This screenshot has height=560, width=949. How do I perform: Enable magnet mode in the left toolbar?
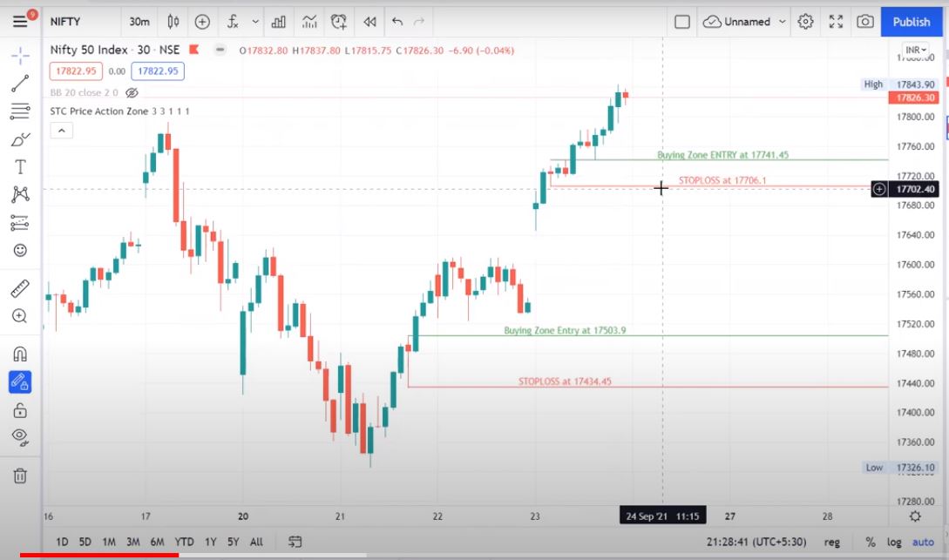pyautogui.click(x=20, y=354)
